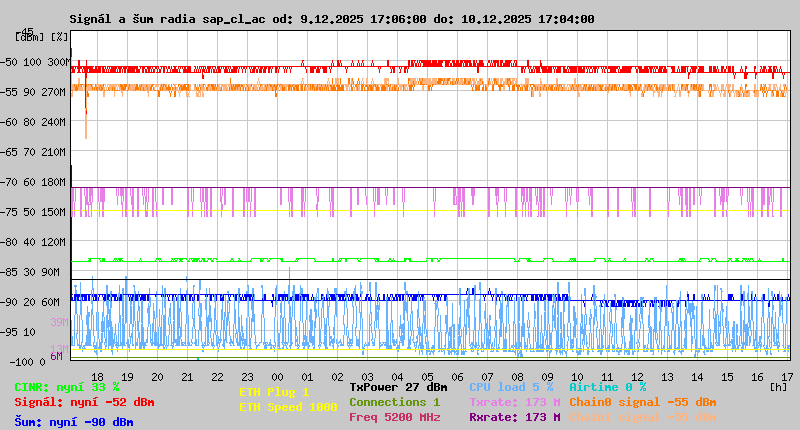Screen dimensions: 800x430
Task: Select the 'Signál: nyní -52 dBm' legend entry
Action: [x=84, y=402]
